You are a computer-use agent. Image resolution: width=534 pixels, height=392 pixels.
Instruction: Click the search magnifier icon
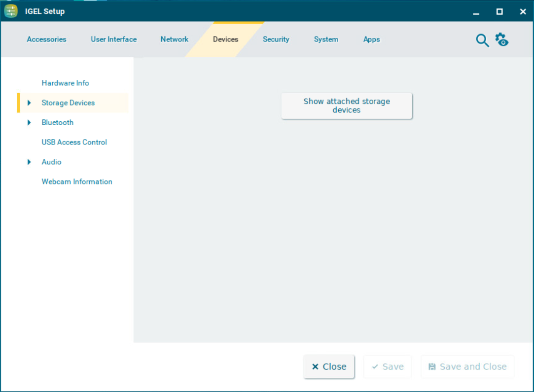pos(482,40)
